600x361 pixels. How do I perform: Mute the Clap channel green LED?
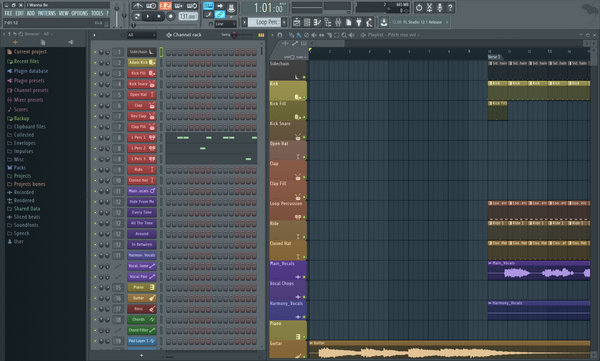pyautogui.click(x=95, y=105)
